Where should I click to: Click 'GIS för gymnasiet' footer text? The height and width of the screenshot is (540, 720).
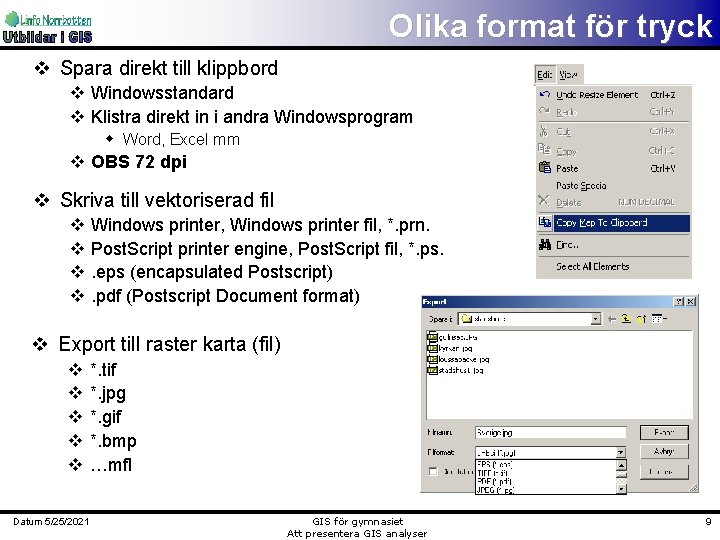[x=357, y=522]
